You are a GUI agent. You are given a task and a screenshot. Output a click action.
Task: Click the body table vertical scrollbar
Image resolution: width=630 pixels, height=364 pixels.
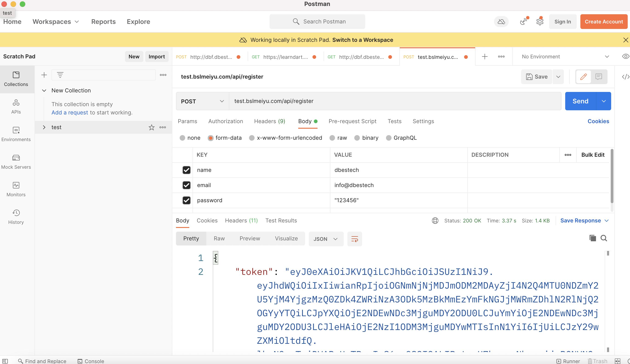pyautogui.click(x=612, y=176)
